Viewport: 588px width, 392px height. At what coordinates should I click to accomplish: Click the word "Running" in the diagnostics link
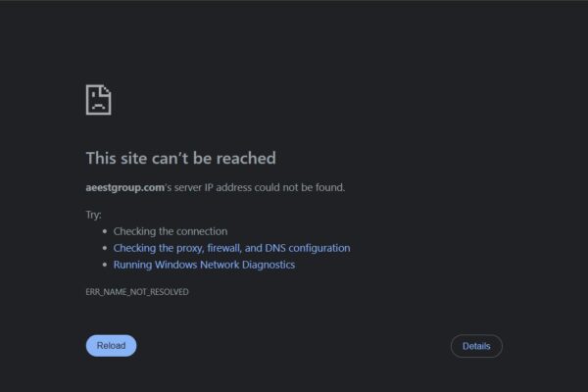133,265
